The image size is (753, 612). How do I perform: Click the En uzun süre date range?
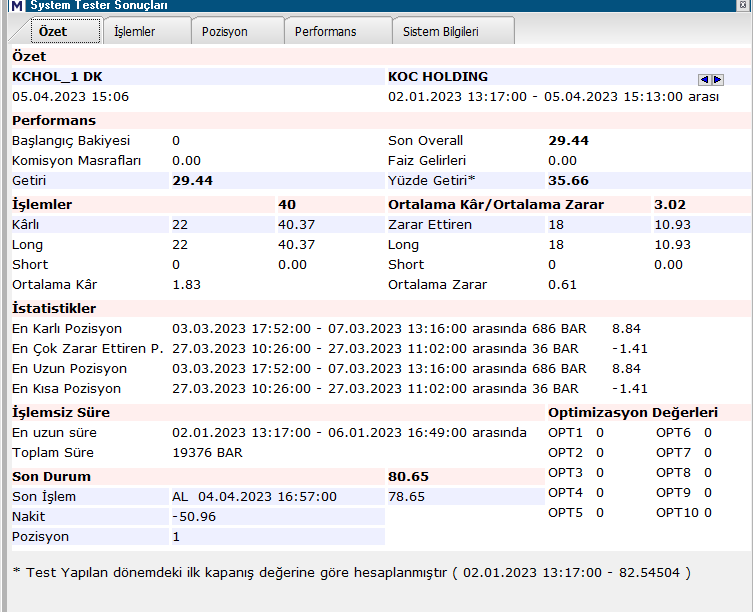click(x=349, y=433)
